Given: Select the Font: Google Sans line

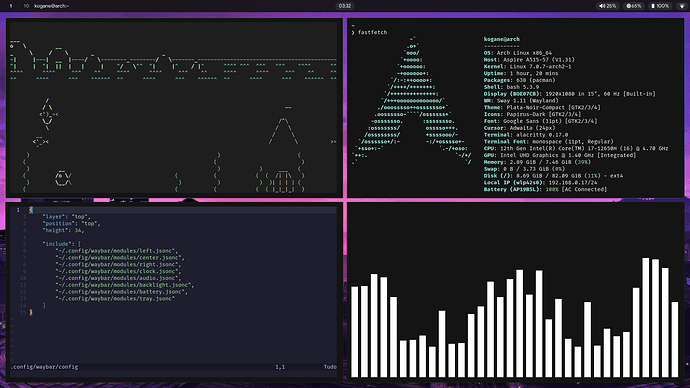Looking at the screenshot, I should (540, 121).
